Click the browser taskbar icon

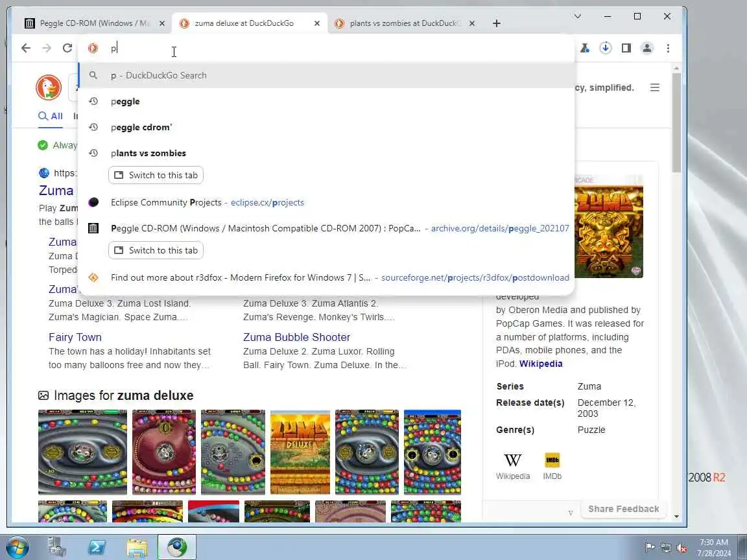(x=177, y=547)
